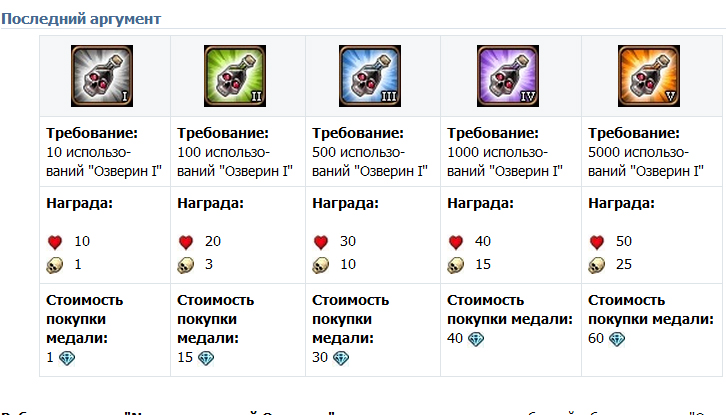Click the diamond icon beside cost 30

click(341, 358)
